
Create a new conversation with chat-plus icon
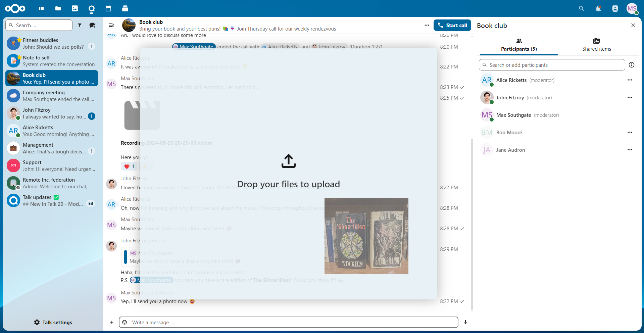pos(92,25)
